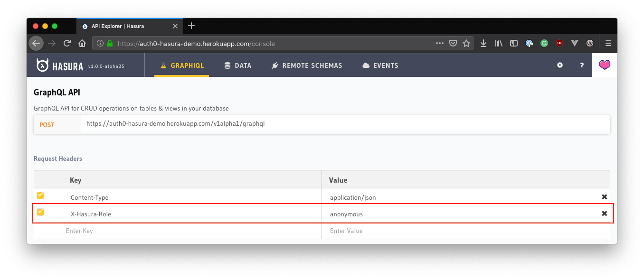
Task: Delete the X-Hasura-Role header row
Action: (x=604, y=214)
